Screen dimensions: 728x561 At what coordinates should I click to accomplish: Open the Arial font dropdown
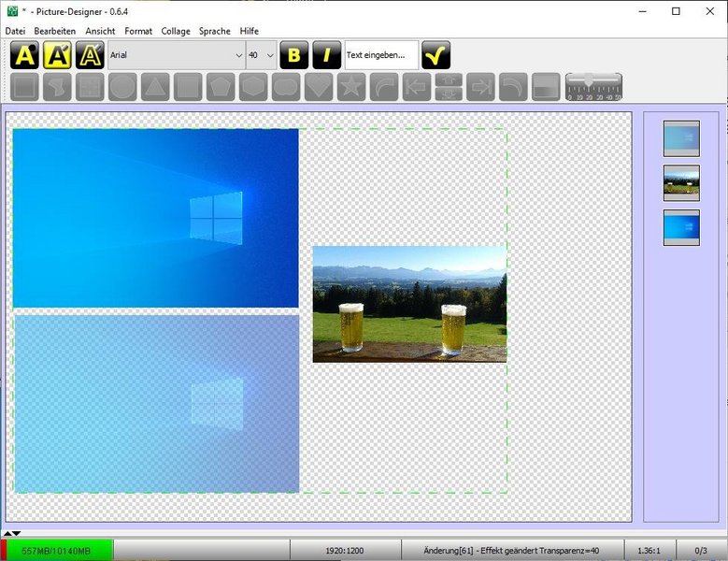[x=177, y=55]
